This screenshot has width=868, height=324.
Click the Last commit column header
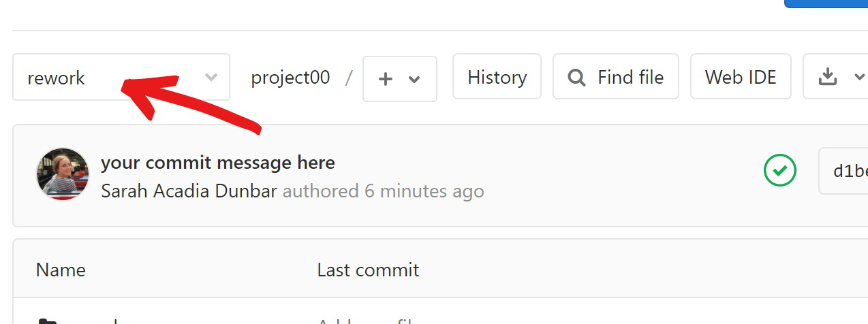[x=368, y=270]
